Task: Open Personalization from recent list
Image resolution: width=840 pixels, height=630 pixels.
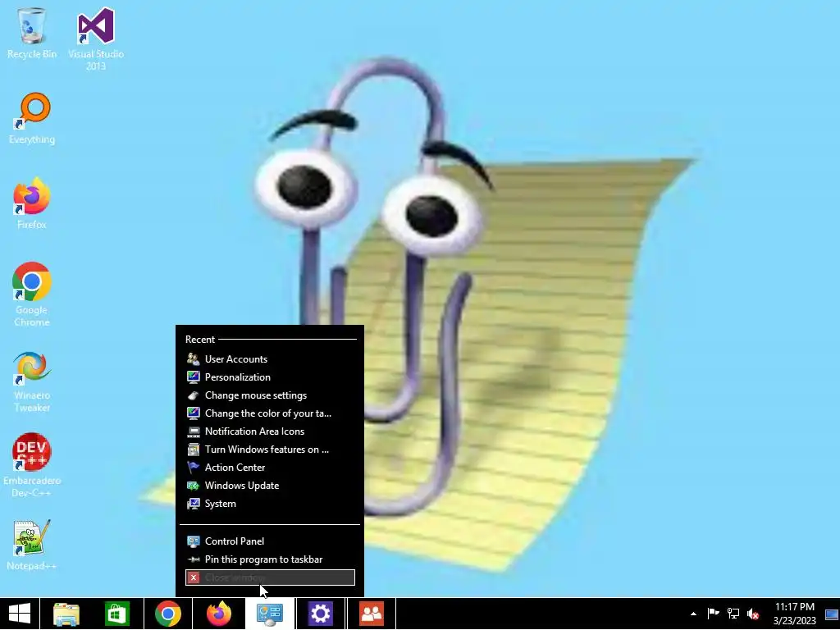Action: [x=270, y=377]
